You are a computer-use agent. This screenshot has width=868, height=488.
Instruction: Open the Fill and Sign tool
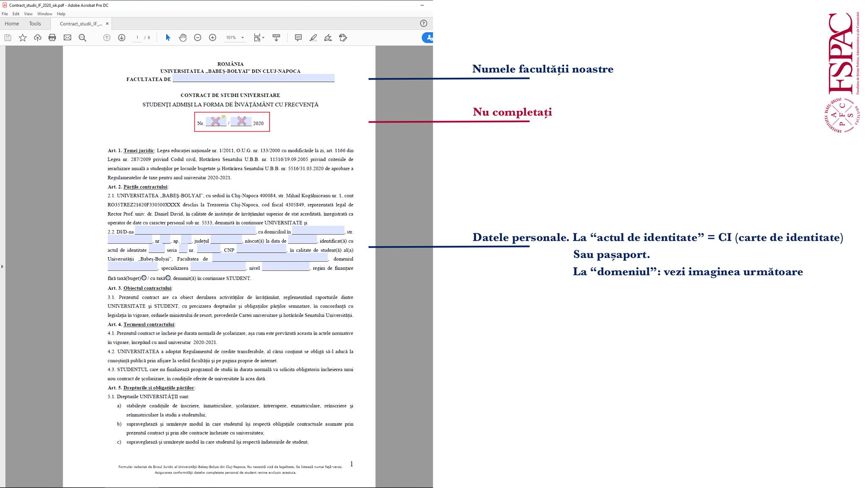(328, 38)
